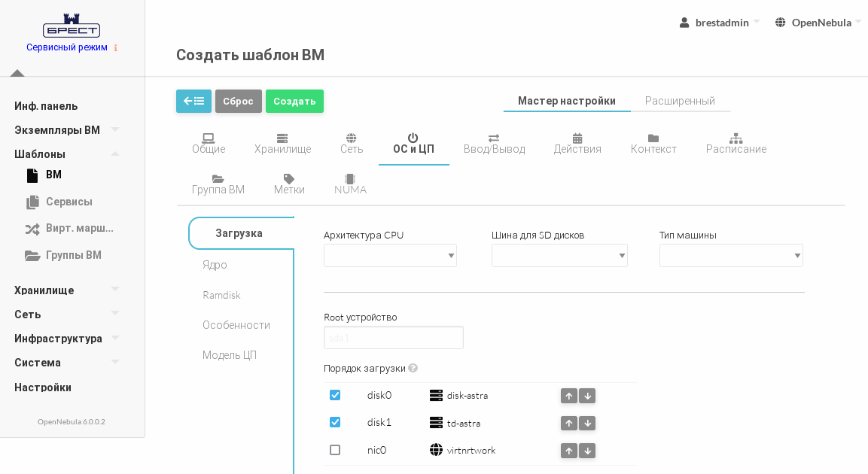Move td-astra disk1 up in boot order
Image resolution: width=868 pixels, height=474 pixels.
click(569, 424)
